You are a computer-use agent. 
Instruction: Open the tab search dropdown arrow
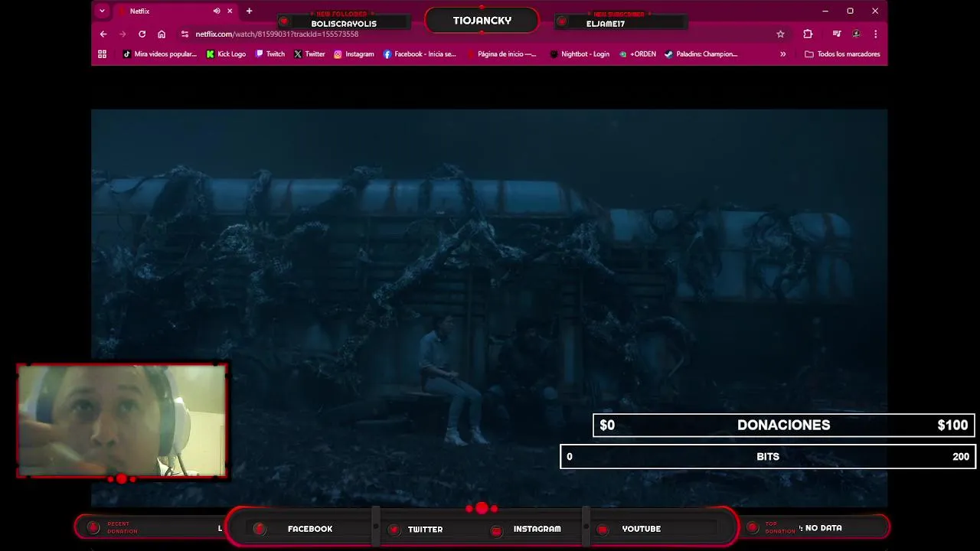[102, 11]
